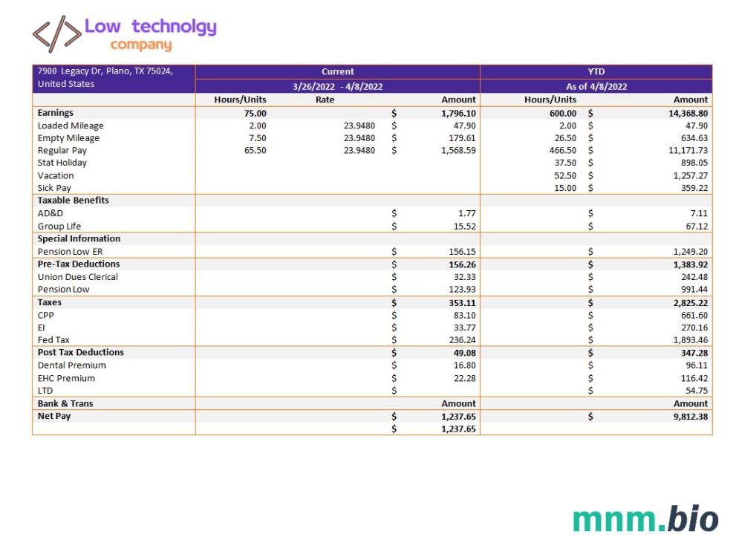The image size is (736, 560).
Task: Click the Bank & Trans row label
Action: (65, 403)
